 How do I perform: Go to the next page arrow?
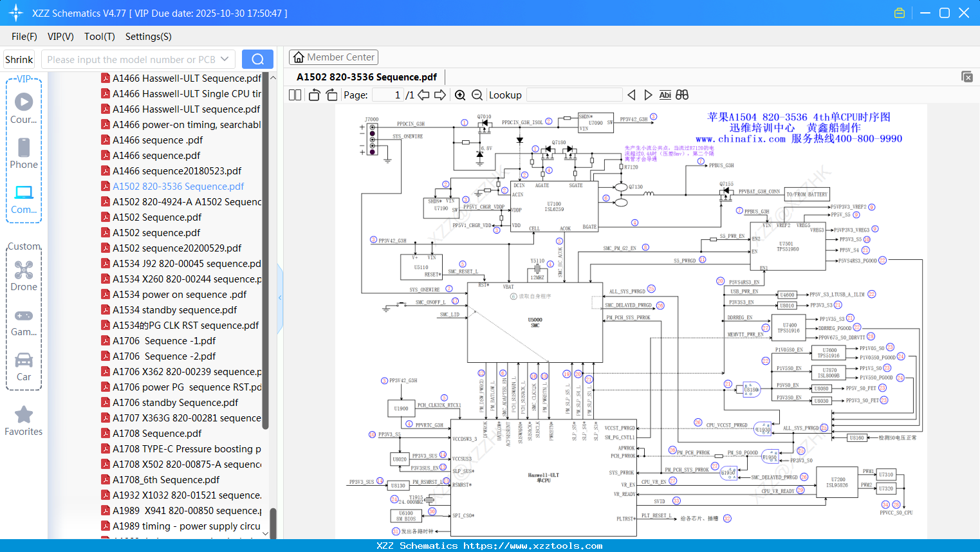(x=440, y=95)
